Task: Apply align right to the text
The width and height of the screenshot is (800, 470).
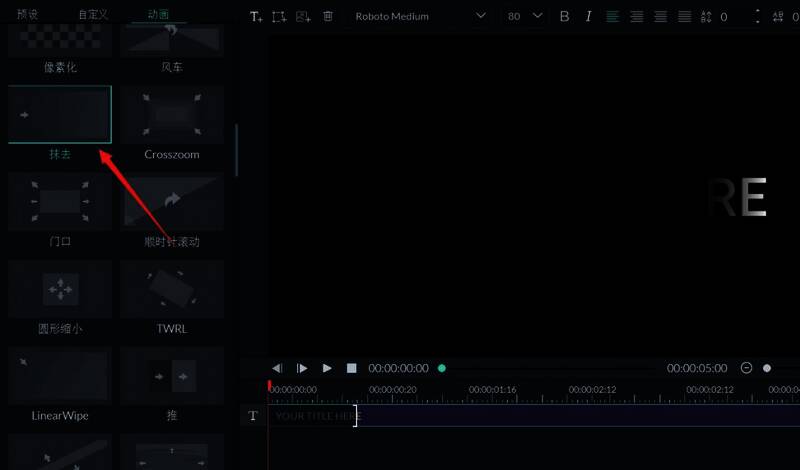Action: point(660,17)
